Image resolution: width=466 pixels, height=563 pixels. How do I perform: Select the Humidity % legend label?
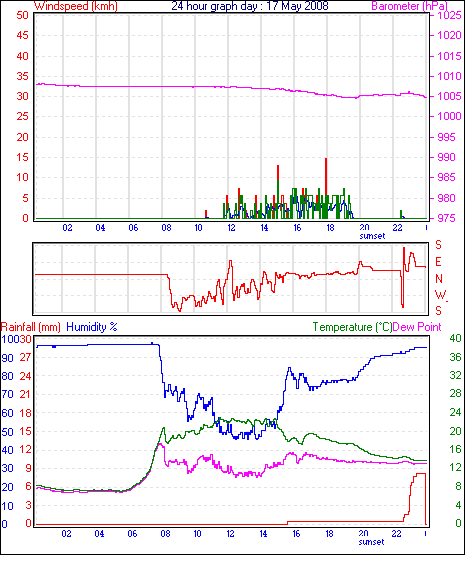92,327
